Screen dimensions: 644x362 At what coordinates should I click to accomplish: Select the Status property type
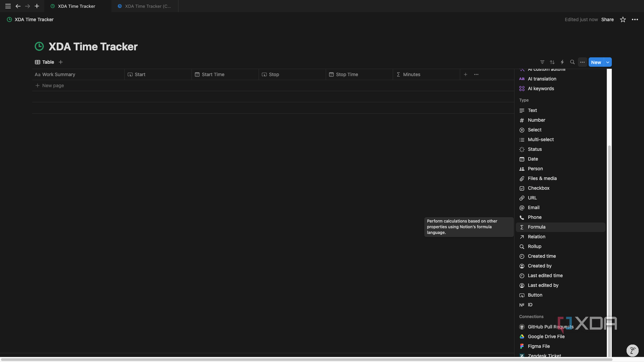(560, 149)
